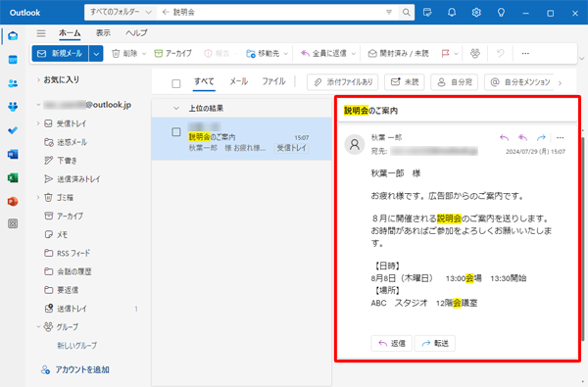Filter by 添付ファイルあり
This screenshot has height=387, width=588.
[342, 82]
